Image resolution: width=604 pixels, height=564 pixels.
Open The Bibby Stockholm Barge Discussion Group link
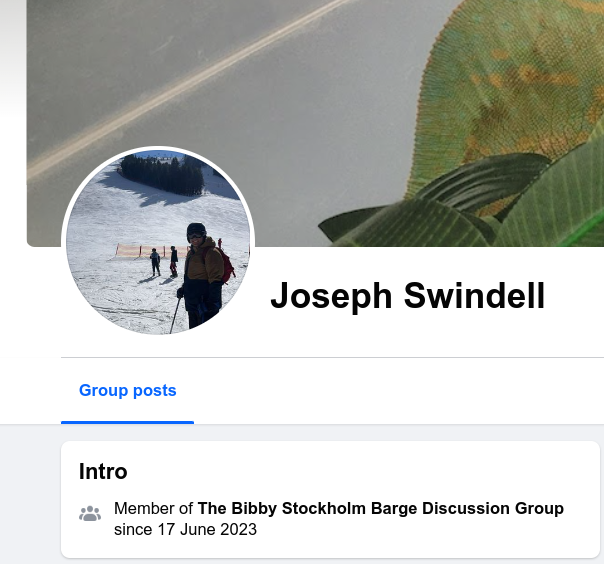tap(381, 508)
